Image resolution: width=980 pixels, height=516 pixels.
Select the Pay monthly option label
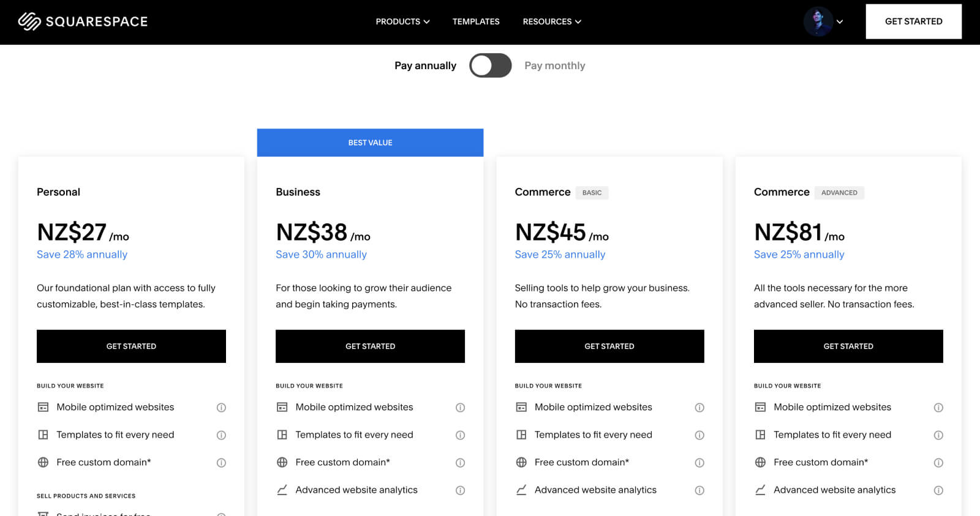coord(555,65)
